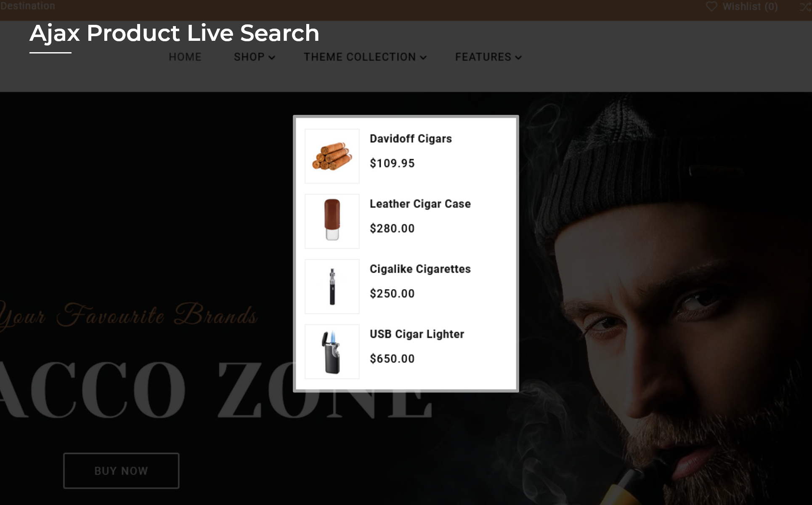
Task: Open the USB Cigar Lighter product image
Action: (x=332, y=352)
